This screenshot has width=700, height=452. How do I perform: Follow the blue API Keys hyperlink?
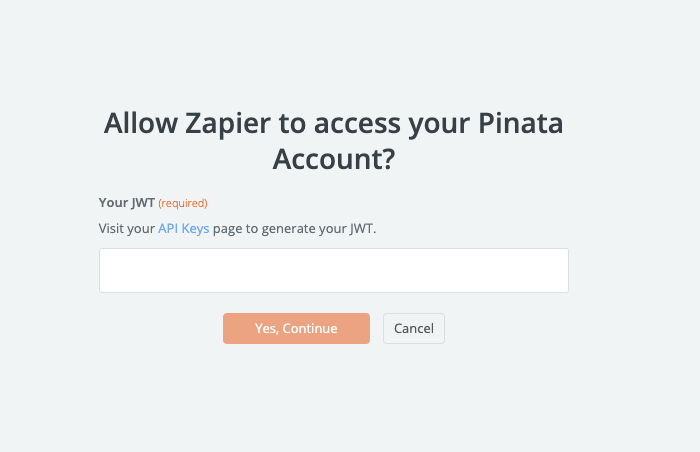(184, 228)
